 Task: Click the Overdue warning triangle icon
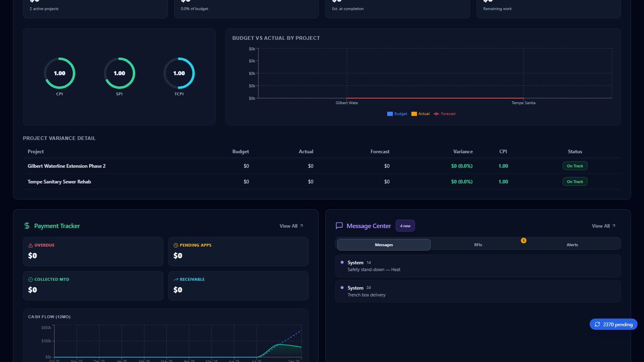31,245
